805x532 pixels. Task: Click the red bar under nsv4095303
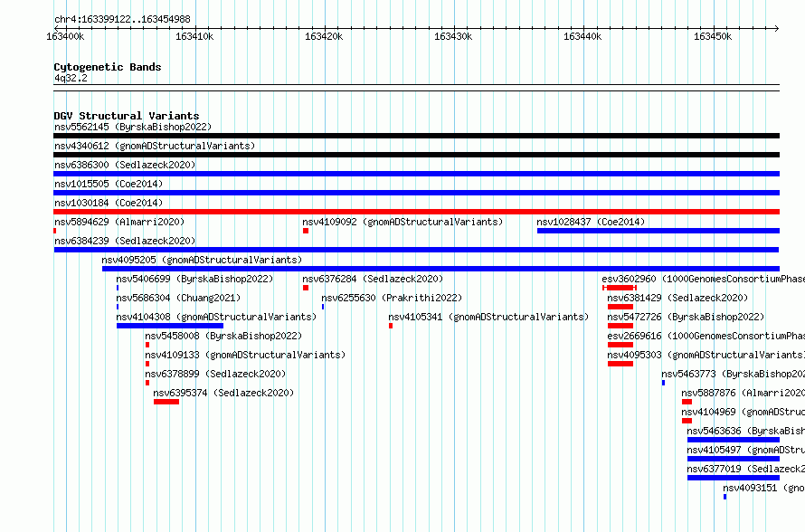click(620, 364)
